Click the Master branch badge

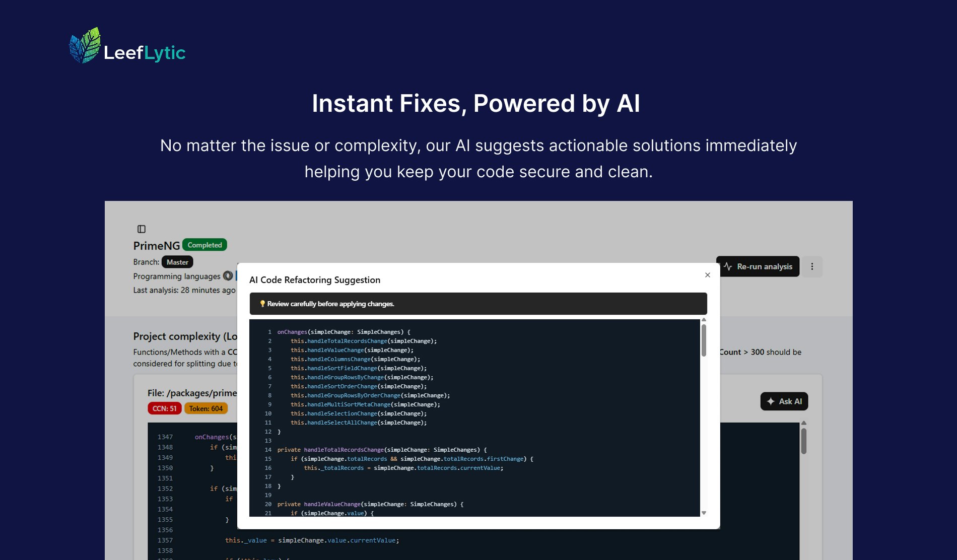tap(177, 262)
